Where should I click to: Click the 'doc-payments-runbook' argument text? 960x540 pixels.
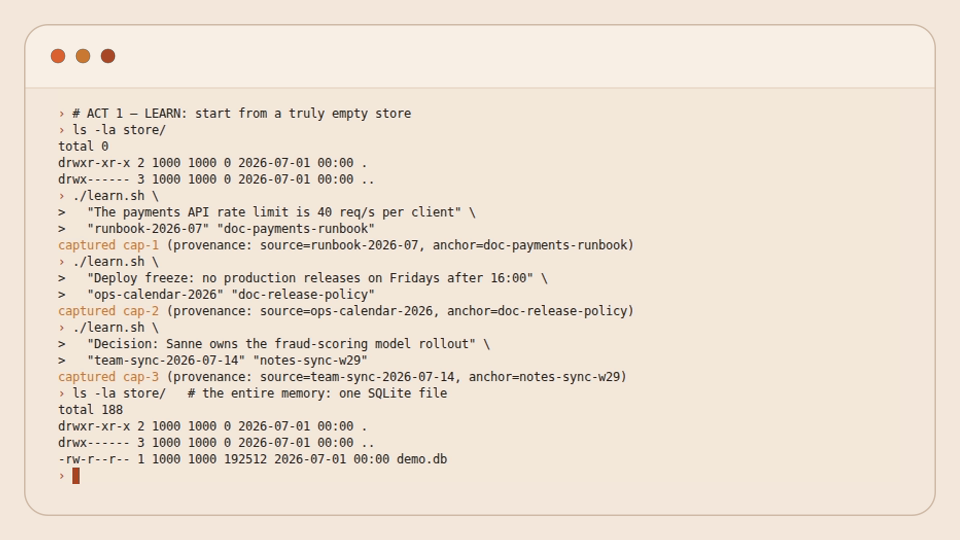296,228
